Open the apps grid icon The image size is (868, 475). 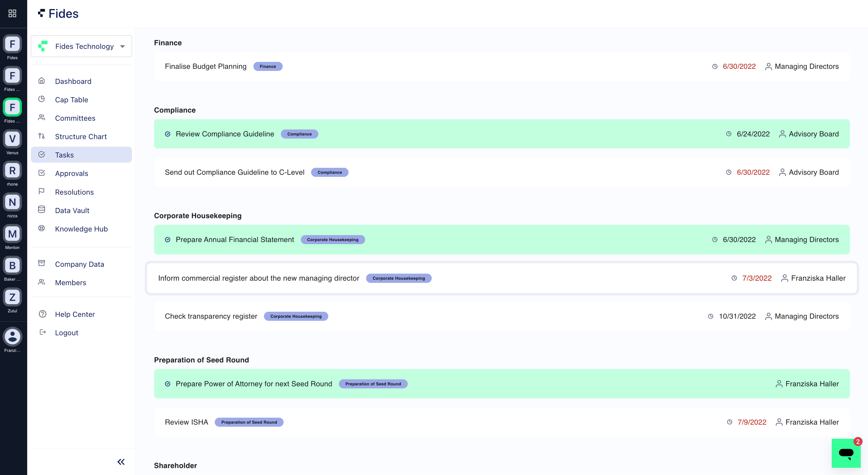click(12, 14)
